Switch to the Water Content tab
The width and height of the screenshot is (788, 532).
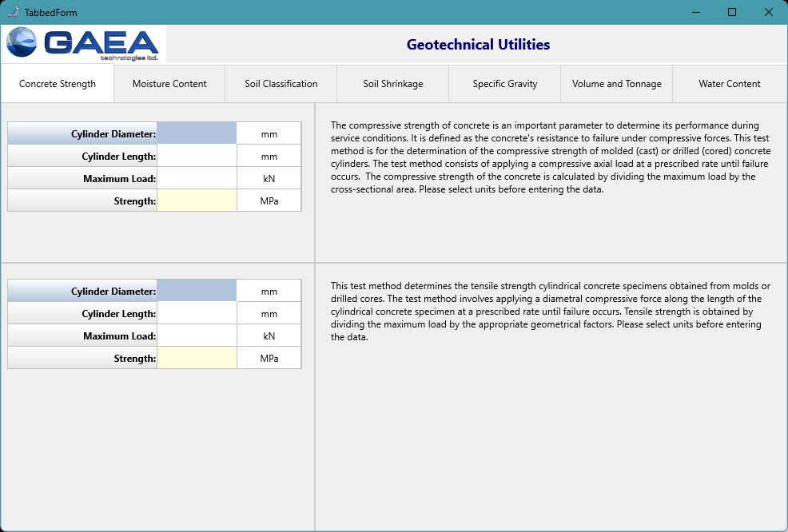tap(729, 83)
